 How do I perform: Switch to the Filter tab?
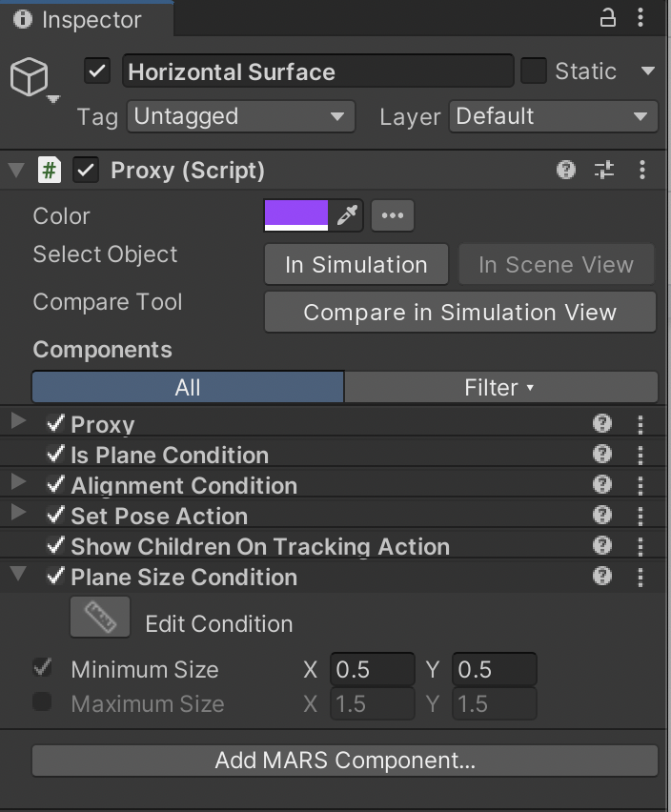click(500, 387)
